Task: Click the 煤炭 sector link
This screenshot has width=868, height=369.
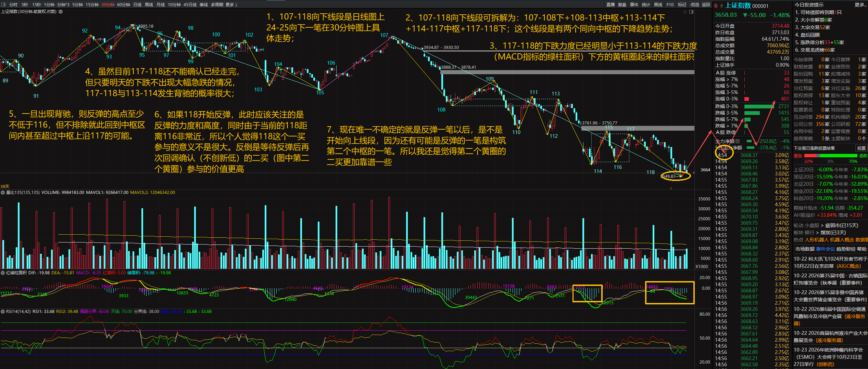Action: click(833, 233)
